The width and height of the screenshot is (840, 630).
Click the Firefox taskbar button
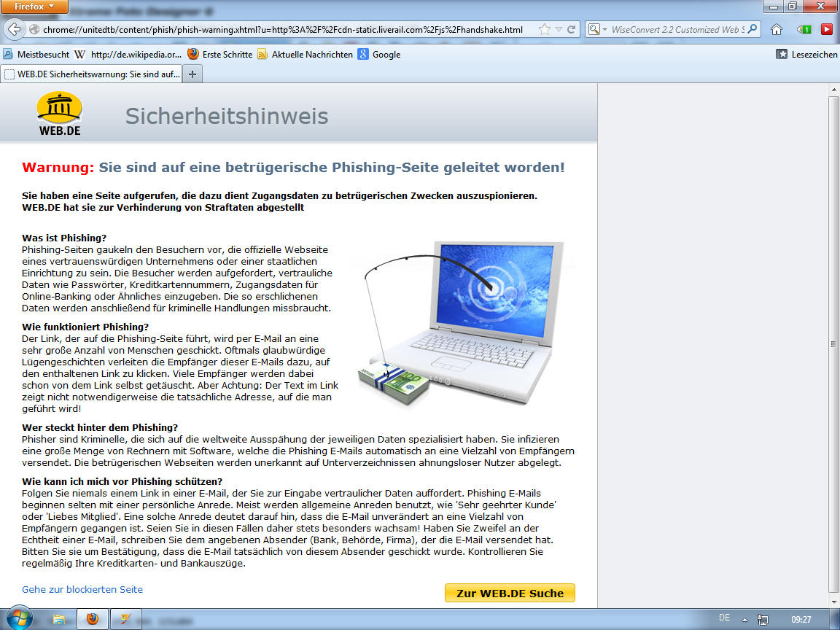click(93, 619)
